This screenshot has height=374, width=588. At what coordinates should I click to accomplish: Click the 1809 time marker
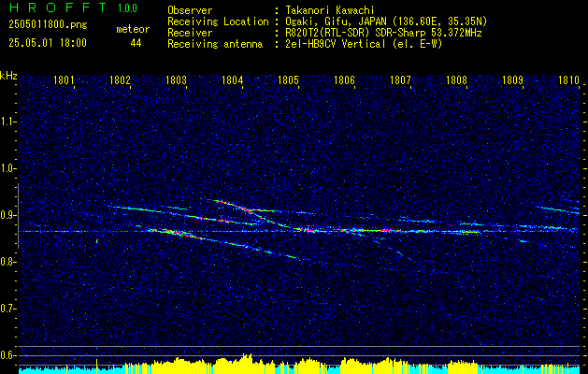pos(512,79)
